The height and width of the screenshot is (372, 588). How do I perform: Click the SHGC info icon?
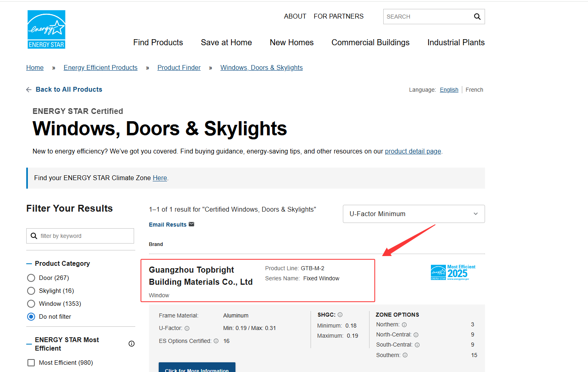tap(340, 315)
